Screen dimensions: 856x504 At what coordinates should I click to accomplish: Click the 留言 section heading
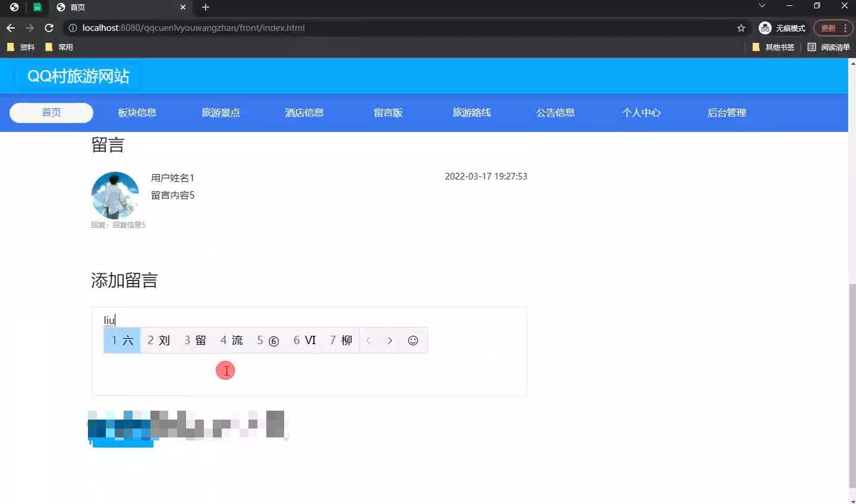[108, 144]
